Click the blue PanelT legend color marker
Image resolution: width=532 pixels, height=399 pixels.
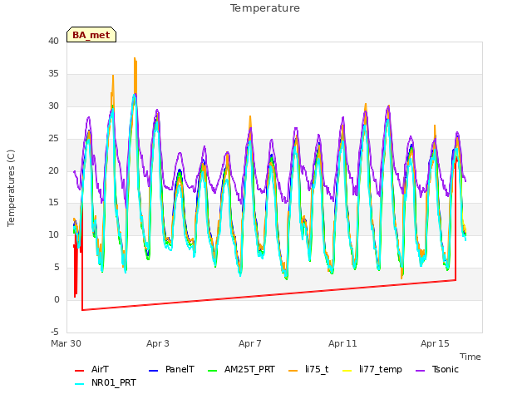tap(153, 371)
